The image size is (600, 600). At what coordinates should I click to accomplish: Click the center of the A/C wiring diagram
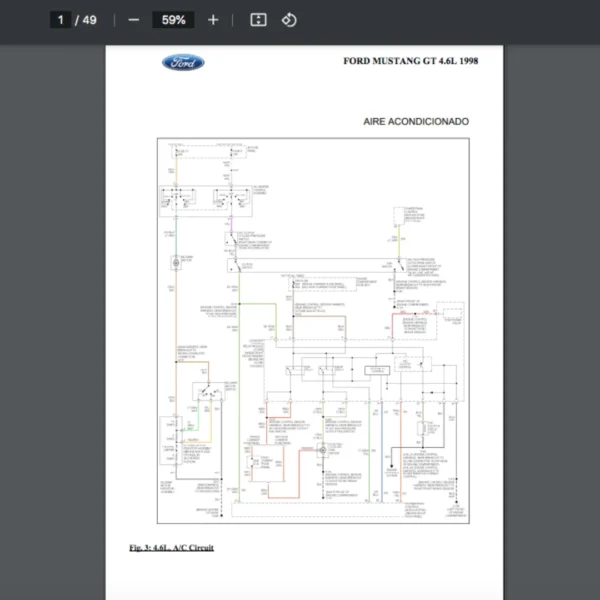(313, 330)
